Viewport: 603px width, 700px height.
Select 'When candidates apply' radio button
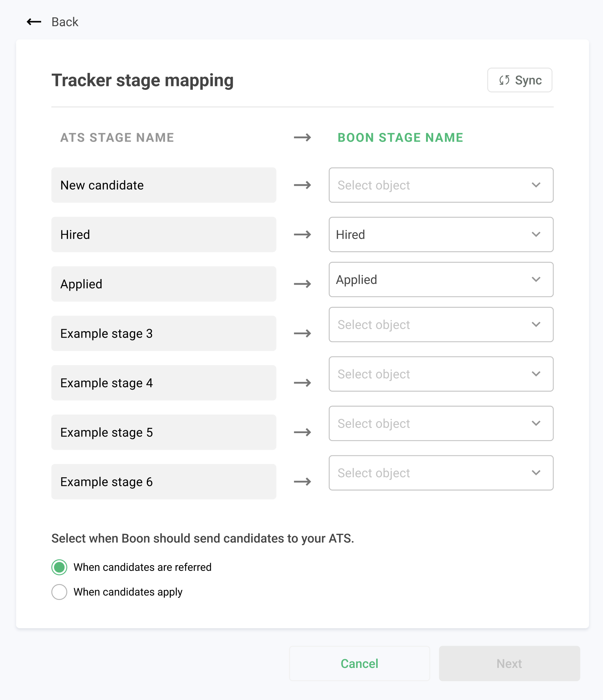tap(60, 592)
